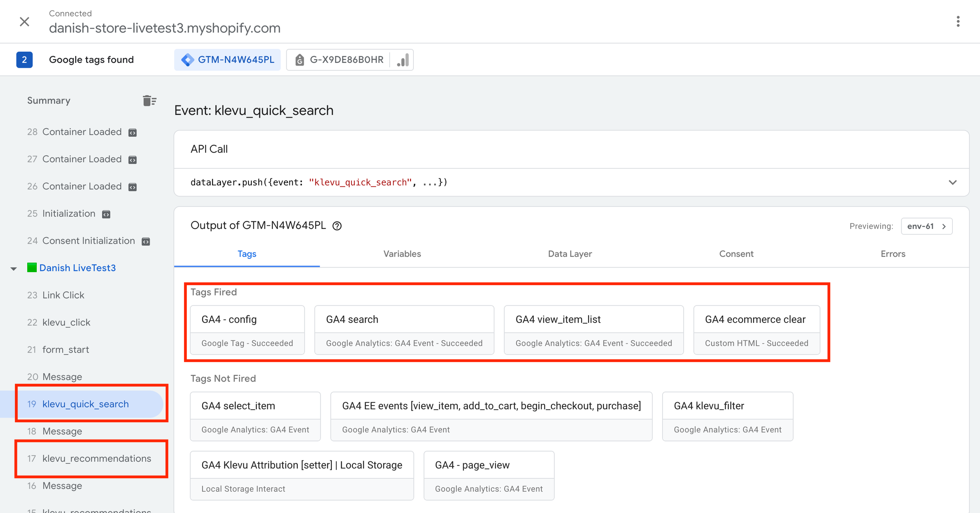The height and width of the screenshot is (513, 980).
Task: Open the GA4 select_item not-fired tag card
Action: click(255, 417)
